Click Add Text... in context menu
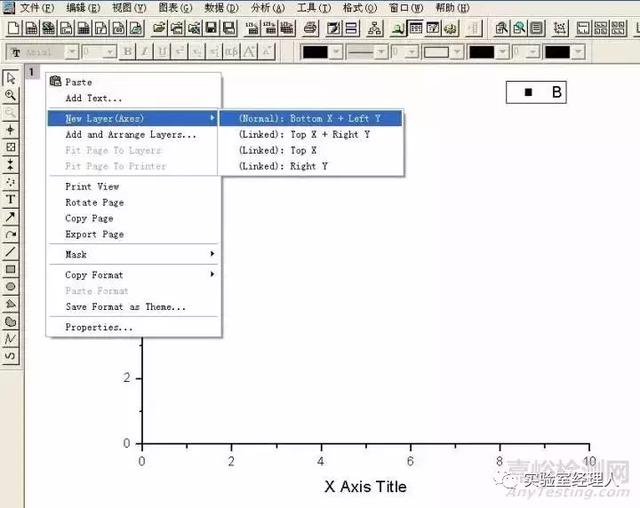Image resolution: width=640 pixels, height=508 pixels. coord(134,98)
